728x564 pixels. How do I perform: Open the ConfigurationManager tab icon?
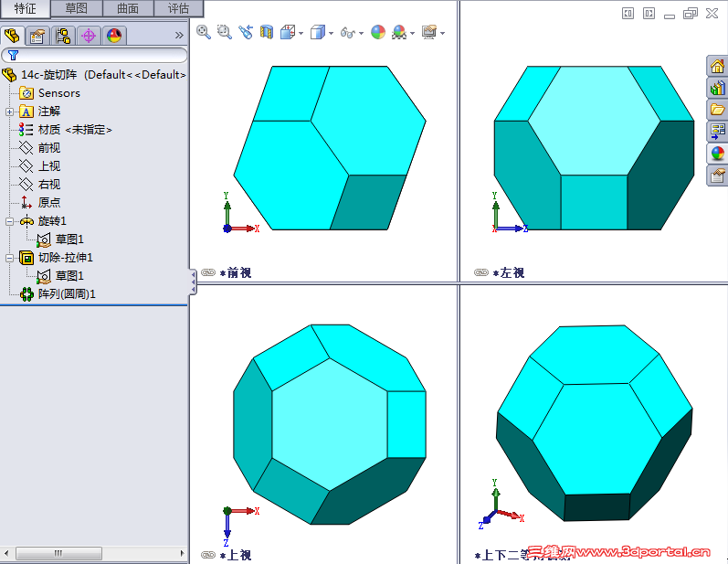(x=63, y=36)
